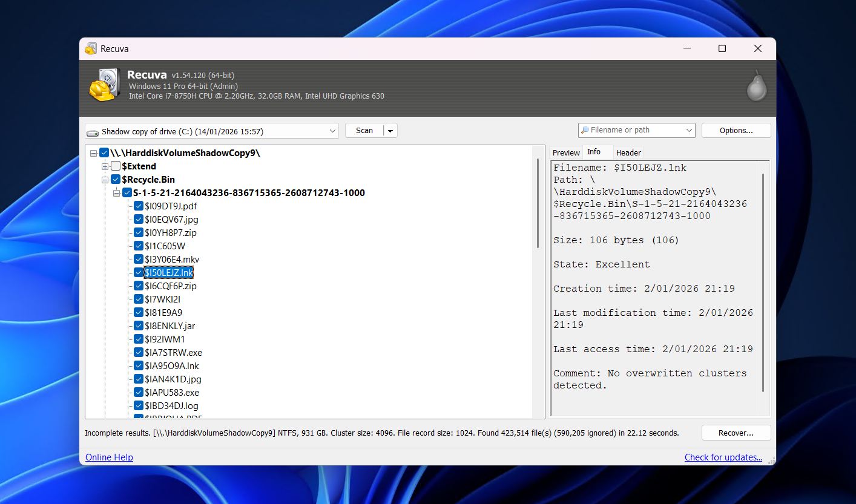Screen dimensions: 856x504
Task: Click the Recover... button
Action: 736,433
